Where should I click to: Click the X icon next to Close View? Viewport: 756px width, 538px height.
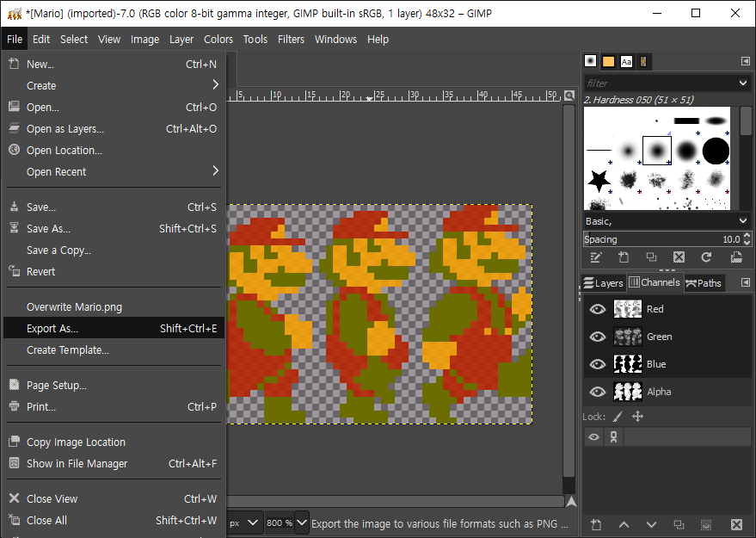tap(15, 498)
